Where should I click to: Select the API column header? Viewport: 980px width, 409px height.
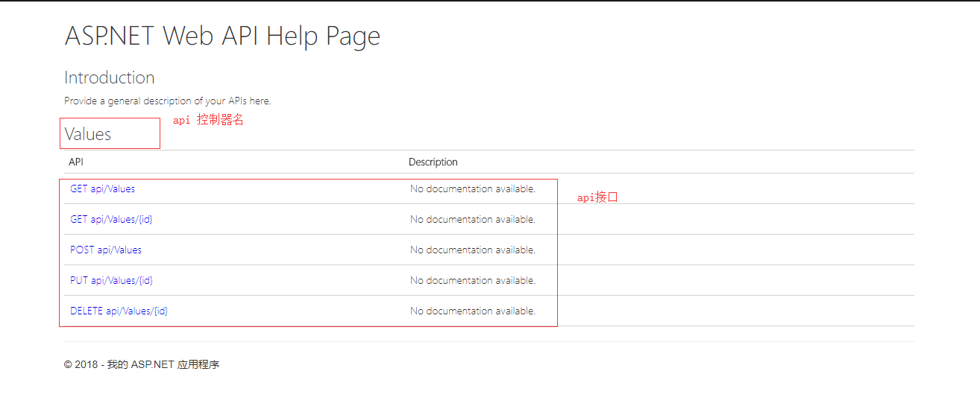coord(78,162)
